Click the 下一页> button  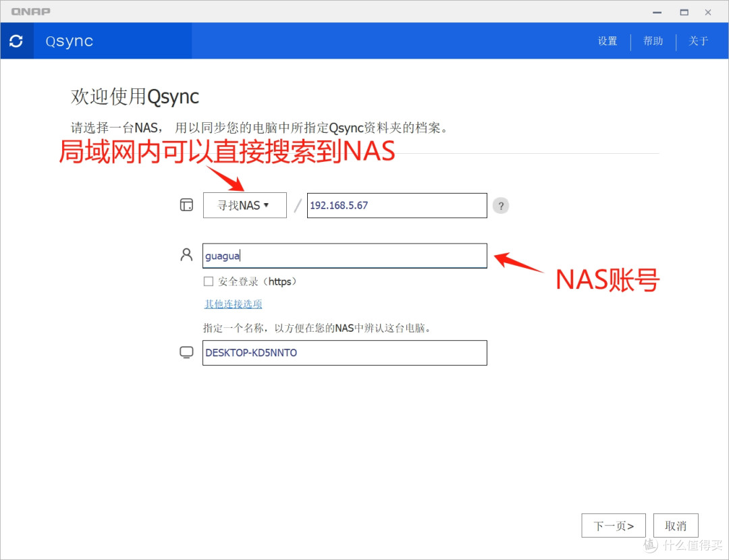tap(613, 526)
